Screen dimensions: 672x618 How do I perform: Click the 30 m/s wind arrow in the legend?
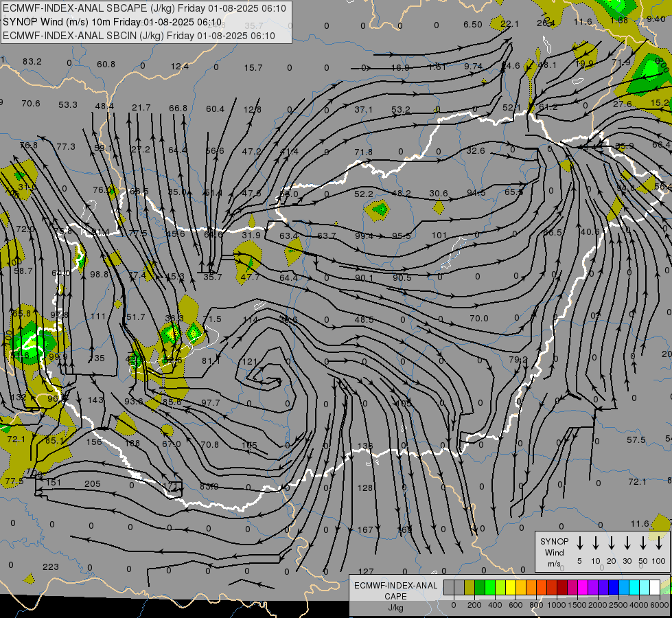coord(627,542)
